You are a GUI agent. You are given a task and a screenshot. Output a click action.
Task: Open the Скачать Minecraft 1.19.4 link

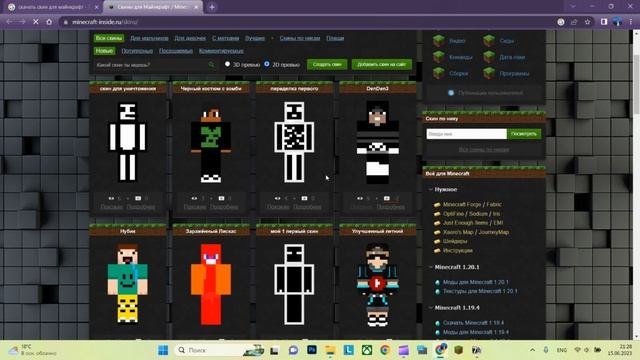473,323
